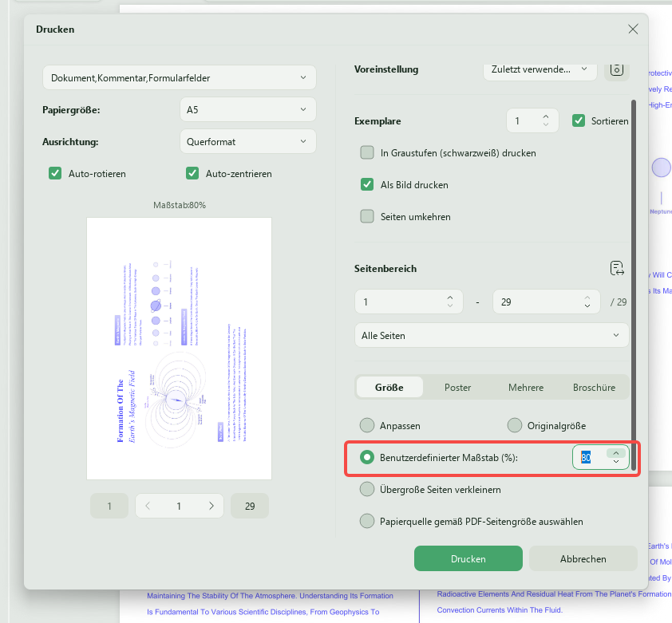This screenshot has width=672, height=623.
Task: Click the Maßstab:80% label above preview
Action: [180, 205]
